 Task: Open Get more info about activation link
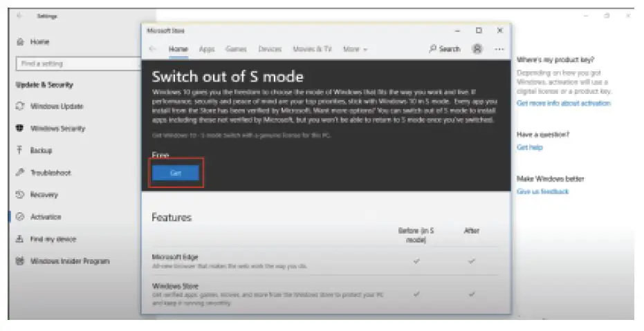564,104
